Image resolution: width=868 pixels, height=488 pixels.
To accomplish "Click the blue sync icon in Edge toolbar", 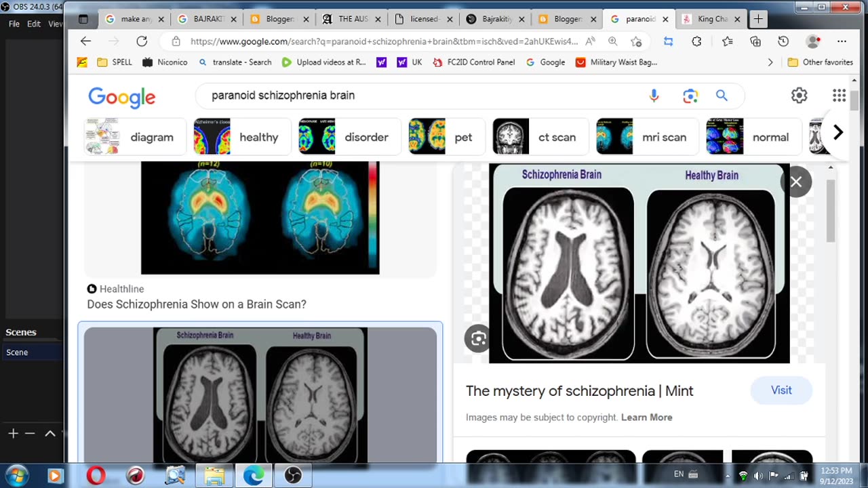I will click(668, 41).
